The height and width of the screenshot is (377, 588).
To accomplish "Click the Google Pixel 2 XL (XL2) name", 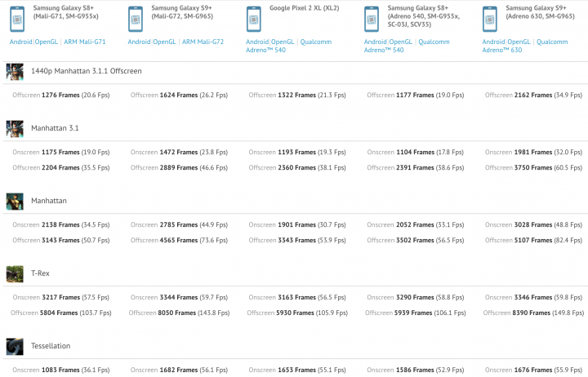I will click(x=304, y=8).
